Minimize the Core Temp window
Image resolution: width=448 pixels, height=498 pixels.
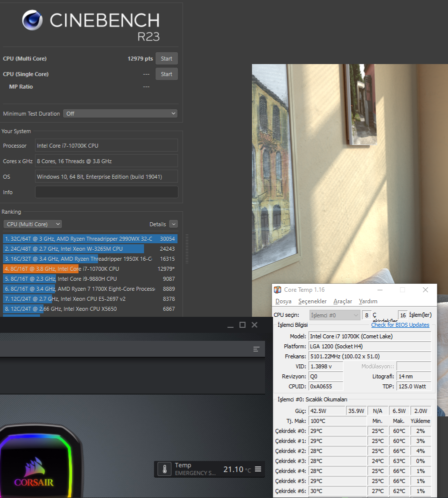point(380,290)
